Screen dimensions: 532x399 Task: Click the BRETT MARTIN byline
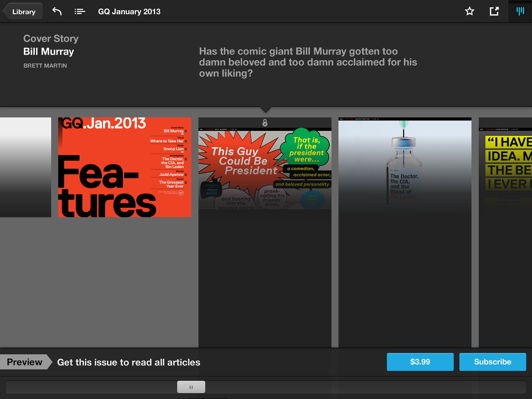(x=45, y=66)
